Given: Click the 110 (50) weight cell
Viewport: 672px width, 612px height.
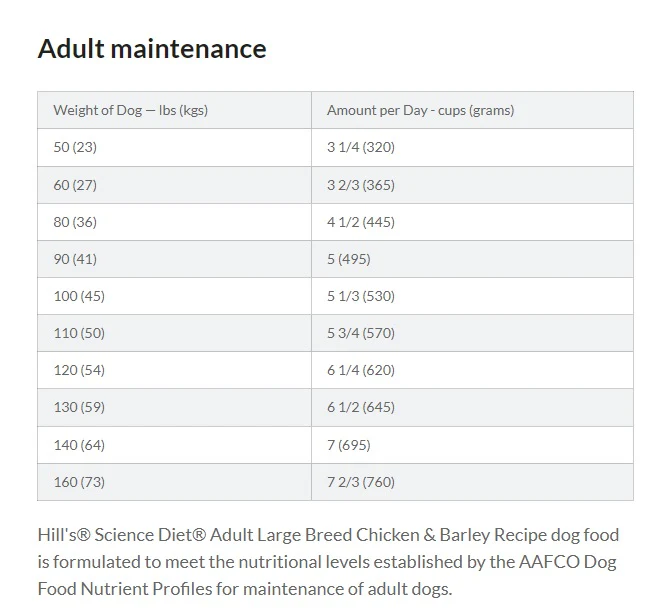Looking at the screenshot, I should point(174,333).
